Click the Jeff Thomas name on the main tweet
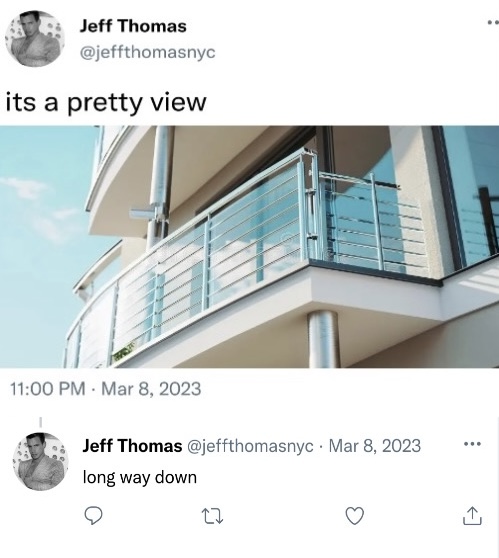Image resolution: width=499 pixels, height=558 pixels. tap(133, 26)
